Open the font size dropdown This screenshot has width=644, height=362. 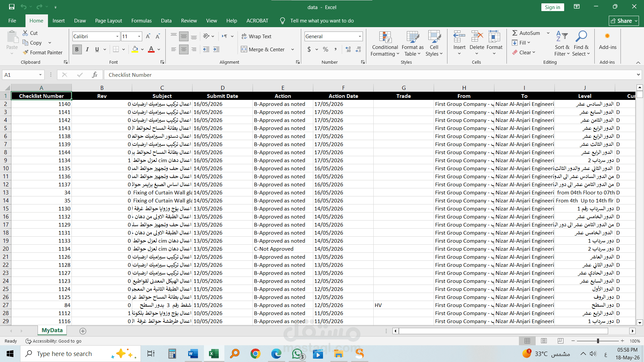click(139, 36)
